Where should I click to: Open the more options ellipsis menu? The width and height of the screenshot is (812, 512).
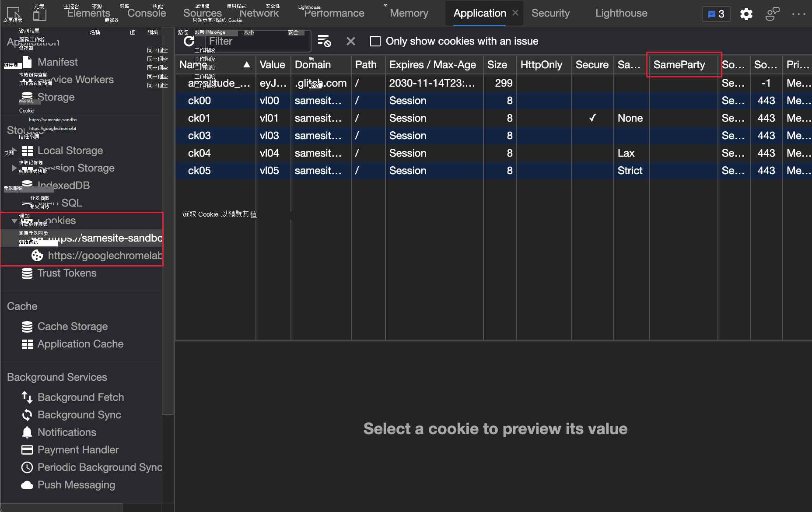point(798,14)
